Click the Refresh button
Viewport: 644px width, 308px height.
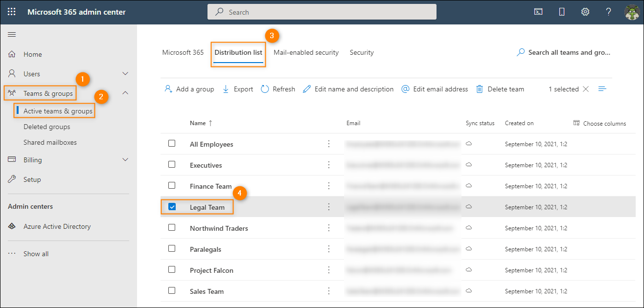pos(278,89)
